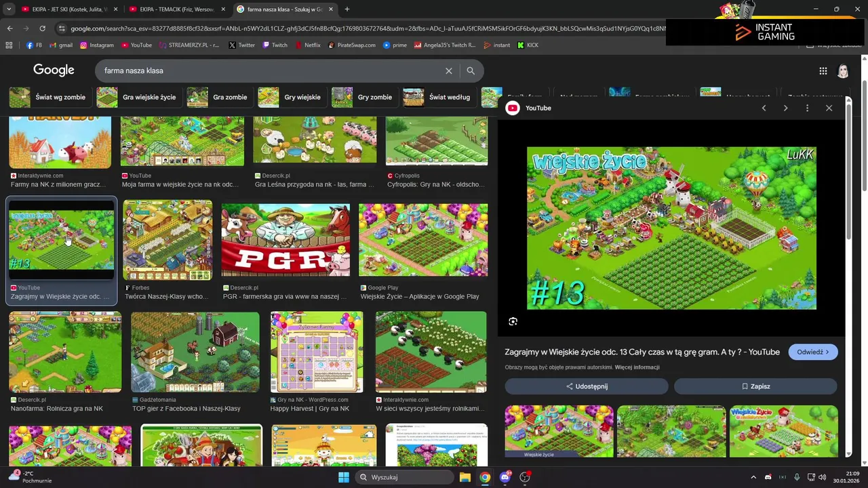868x488 pixels.
Task: Open the KICK bookmark
Action: 528,45
